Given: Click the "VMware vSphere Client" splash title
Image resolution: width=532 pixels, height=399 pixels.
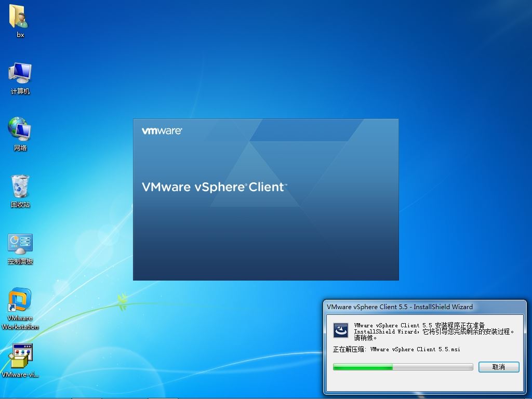Looking at the screenshot, I should click(x=215, y=187).
